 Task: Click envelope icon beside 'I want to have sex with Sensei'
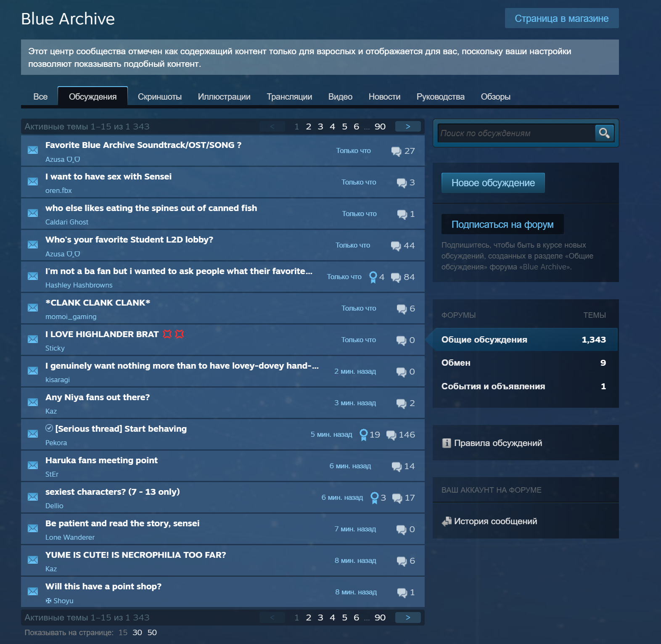pos(33,182)
